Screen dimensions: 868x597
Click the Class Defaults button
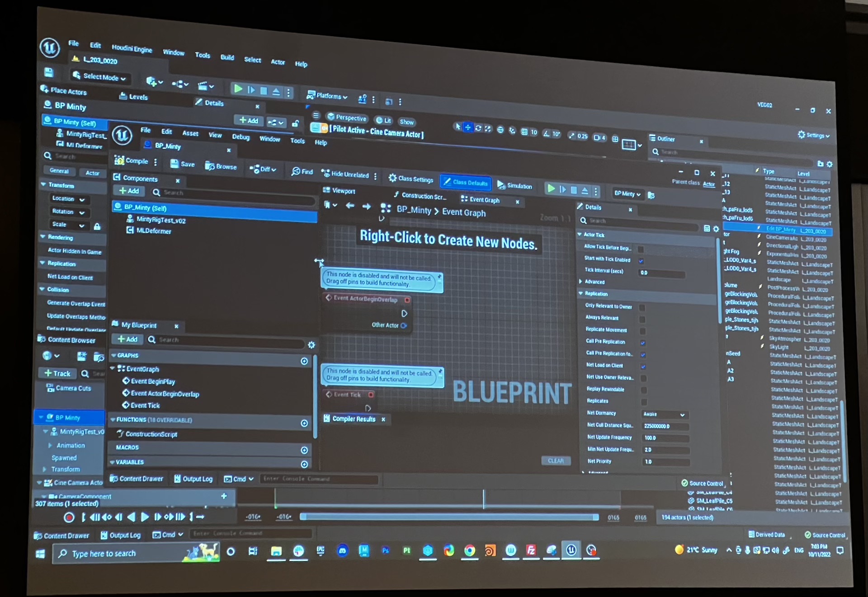tap(465, 182)
